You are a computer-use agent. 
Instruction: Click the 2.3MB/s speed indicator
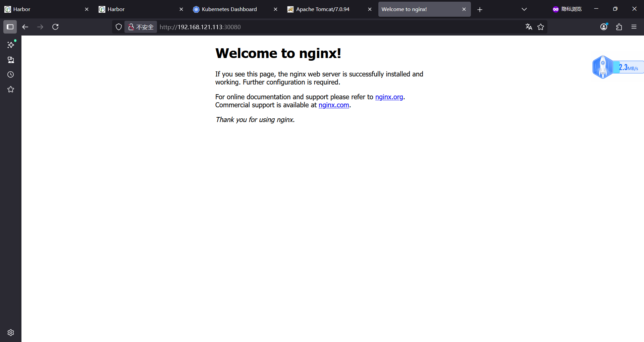point(629,67)
